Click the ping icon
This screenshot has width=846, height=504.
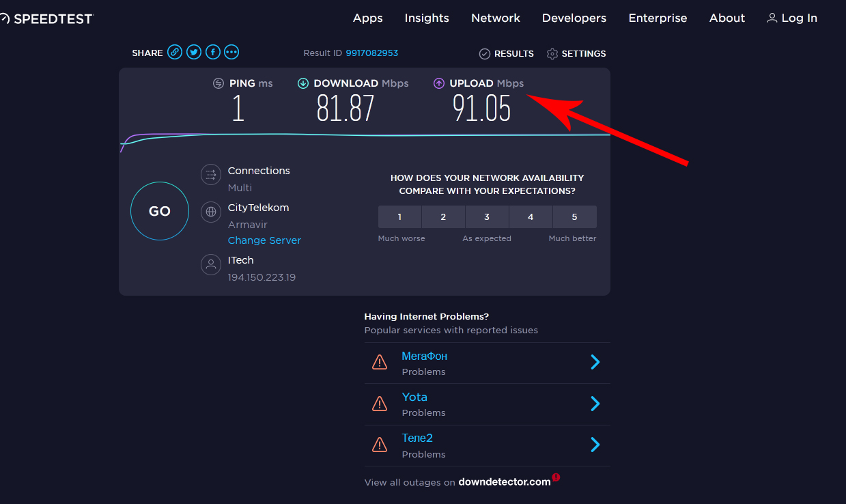point(218,83)
